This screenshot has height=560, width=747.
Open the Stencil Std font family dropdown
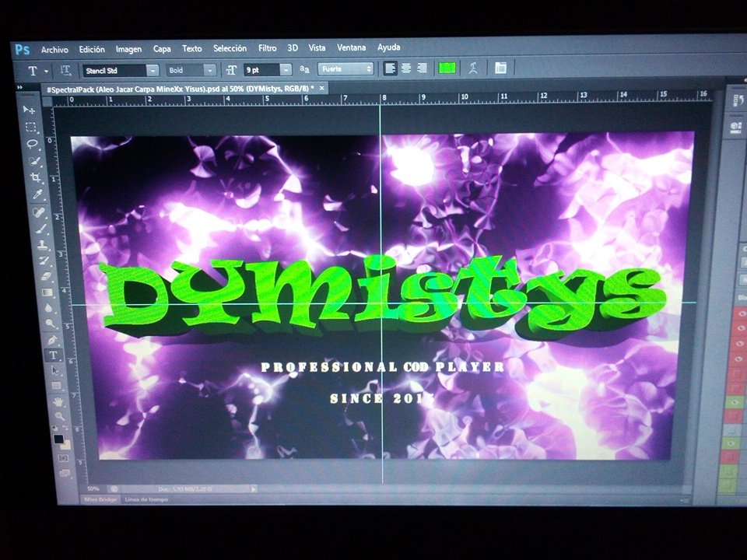(153, 71)
